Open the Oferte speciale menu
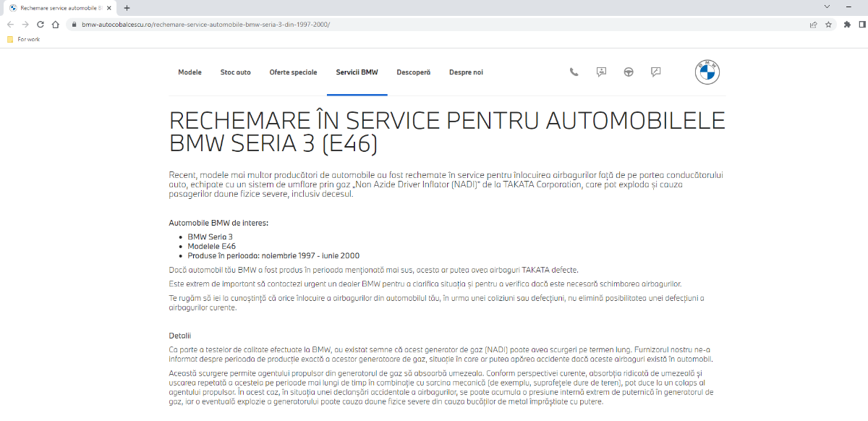This screenshot has width=868, height=421. coord(293,72)
